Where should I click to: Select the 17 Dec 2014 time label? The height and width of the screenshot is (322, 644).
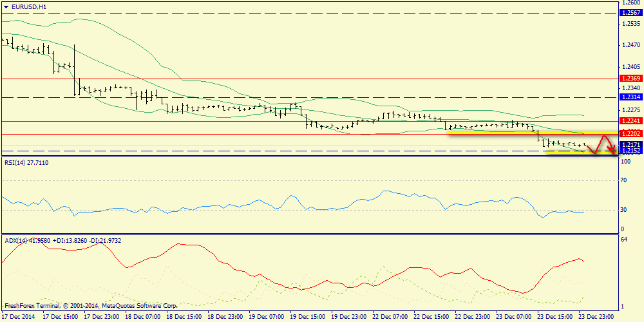point(18,317)
